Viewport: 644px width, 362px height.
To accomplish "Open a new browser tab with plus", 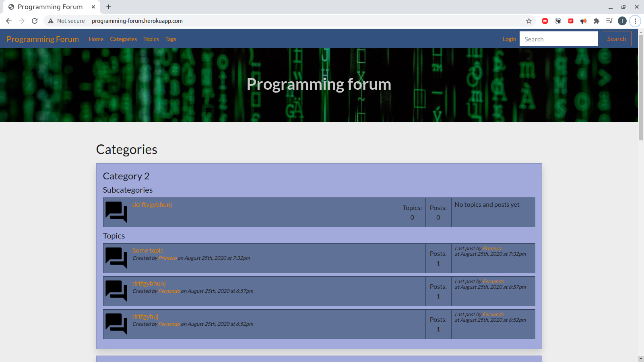I will pos(109,7).
